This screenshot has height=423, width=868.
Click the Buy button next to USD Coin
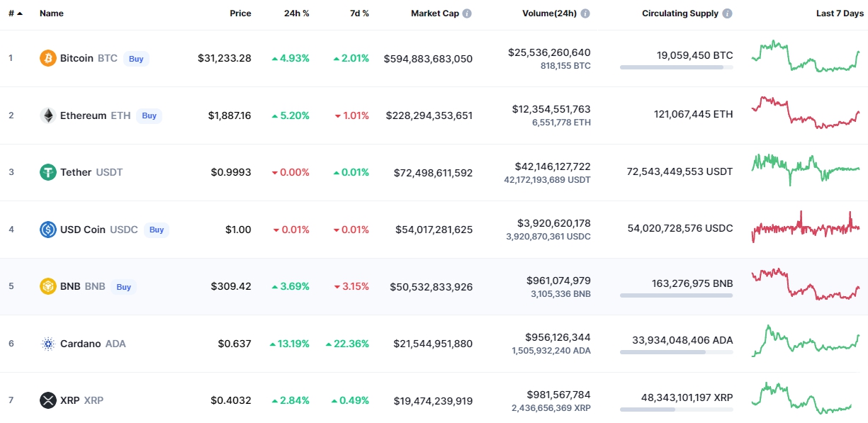(157, 230)
